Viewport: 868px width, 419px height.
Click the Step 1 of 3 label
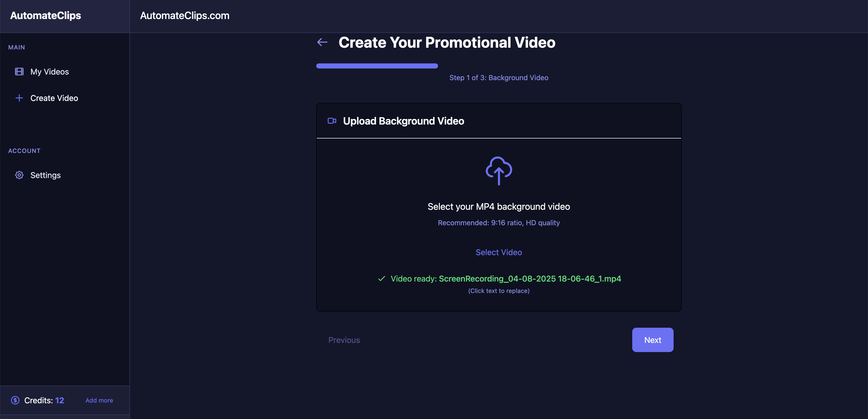pos(499,77)
